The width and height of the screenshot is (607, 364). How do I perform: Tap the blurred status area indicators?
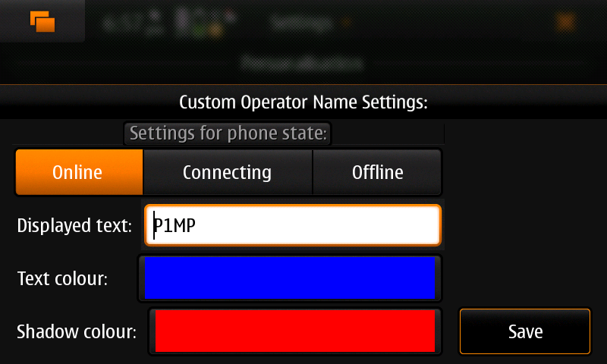point(169,22)
